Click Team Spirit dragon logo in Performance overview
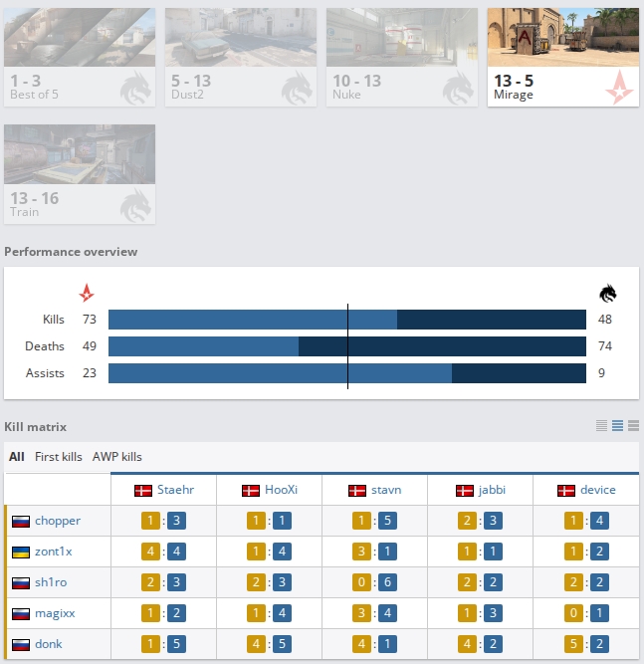This screenshot has width=644, height=664. coord(607,293)
